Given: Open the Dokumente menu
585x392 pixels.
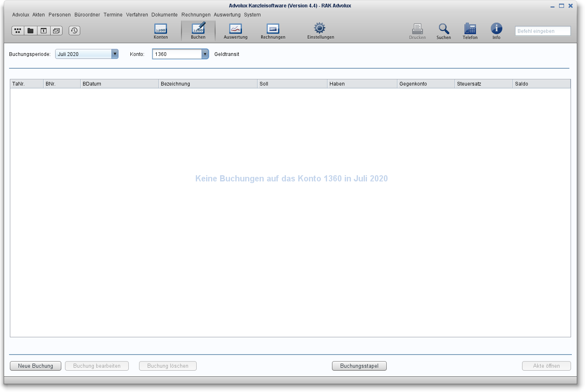Looking at the screenshot, I should (x=165, y=15).
